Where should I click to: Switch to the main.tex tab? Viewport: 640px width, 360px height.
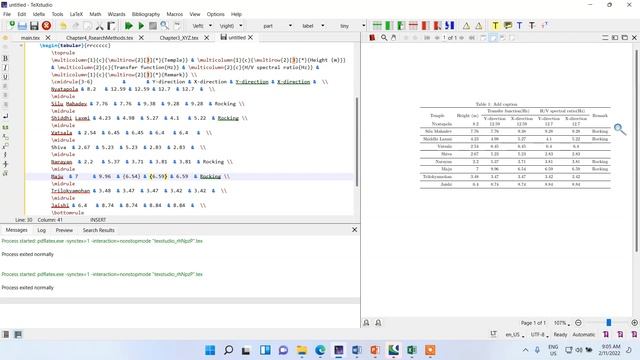coord(30,38)
